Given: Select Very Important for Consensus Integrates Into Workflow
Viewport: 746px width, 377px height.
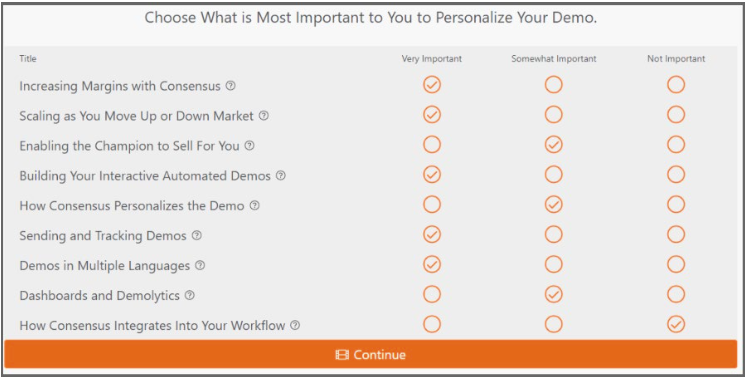Looking at the screenshot, I should [432, 325].
